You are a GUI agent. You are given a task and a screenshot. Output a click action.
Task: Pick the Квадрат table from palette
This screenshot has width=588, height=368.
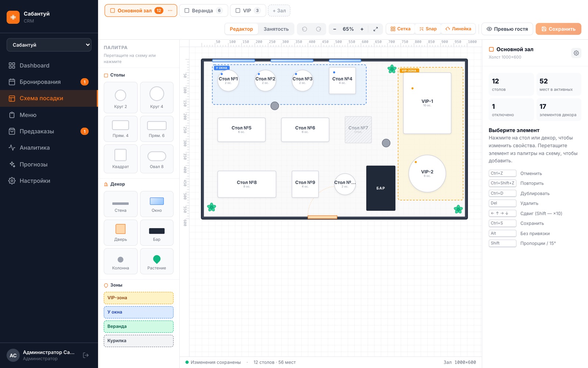(x=121, y=159)
